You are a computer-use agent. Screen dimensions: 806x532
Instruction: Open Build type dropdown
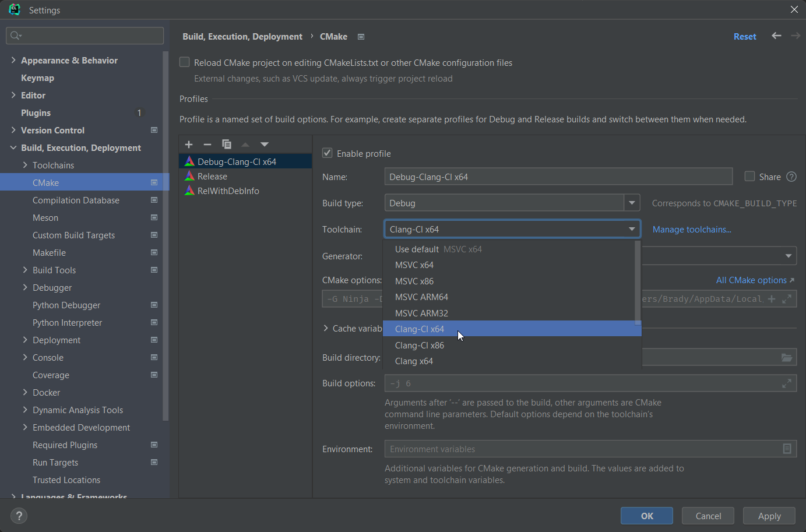coord(632,203)
